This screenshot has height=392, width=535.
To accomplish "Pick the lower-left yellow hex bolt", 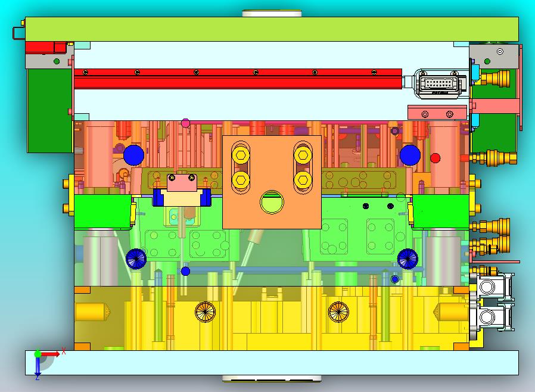I will point(241,179).
